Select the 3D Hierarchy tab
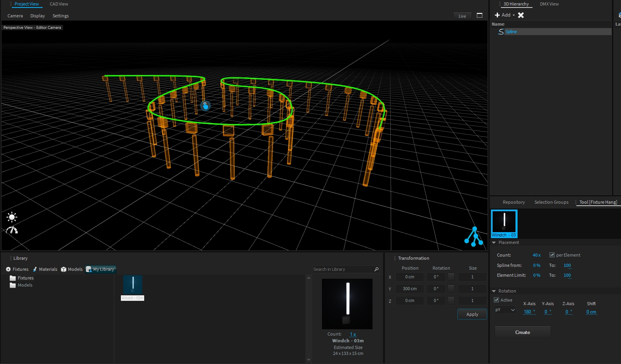The height and width of the screenshot is (364, 621). [x=516, y=4]
